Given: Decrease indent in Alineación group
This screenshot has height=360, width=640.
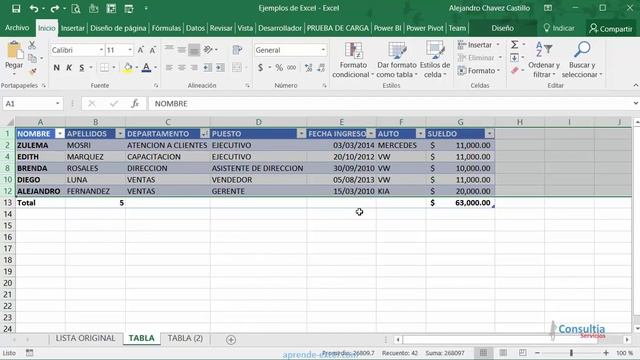Looking at the screenshot, I should click(x=207, y=67).
